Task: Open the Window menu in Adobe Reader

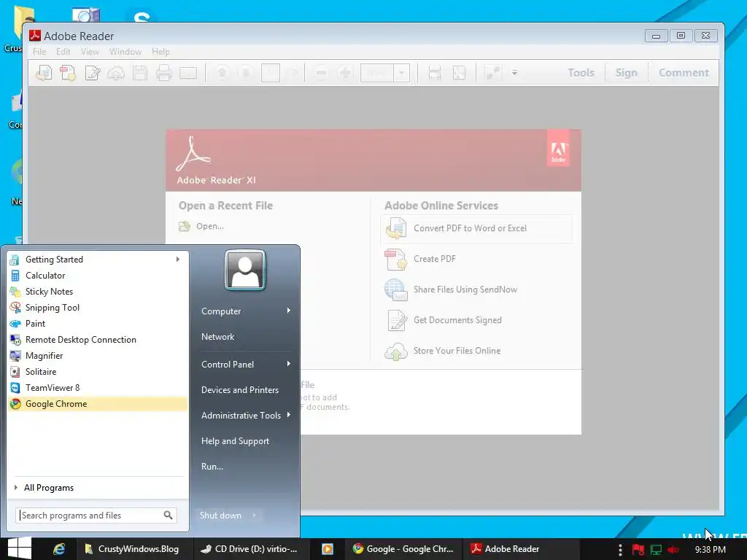Action: 125,52
